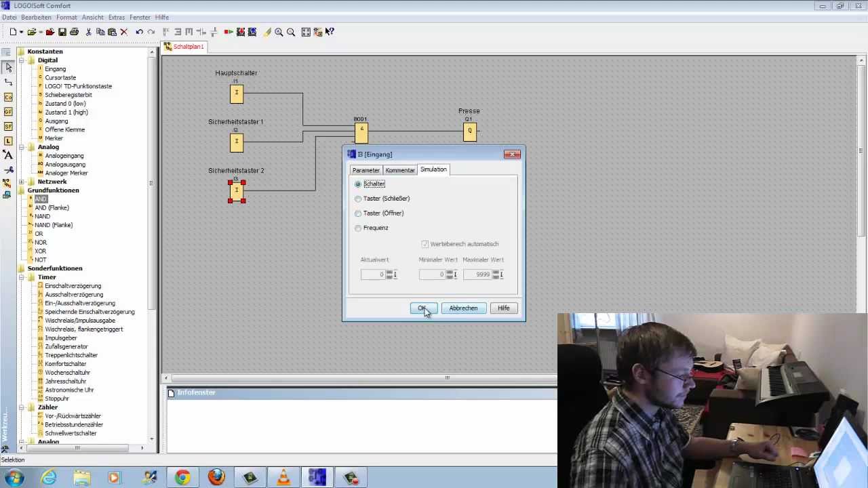868x488 pixels.
Task: Click the Aktuelwert value field
Action: pos(373,274)
